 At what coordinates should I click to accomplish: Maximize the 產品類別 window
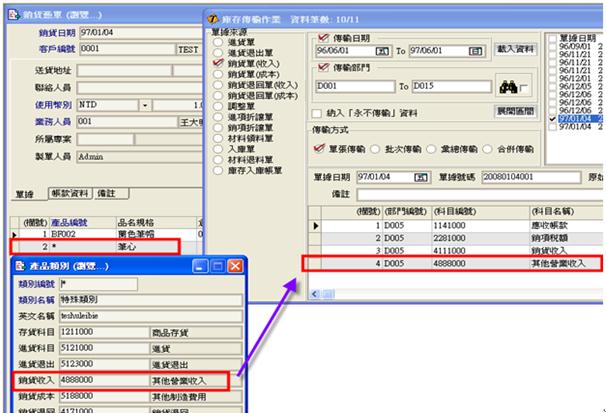pos(217,266)
